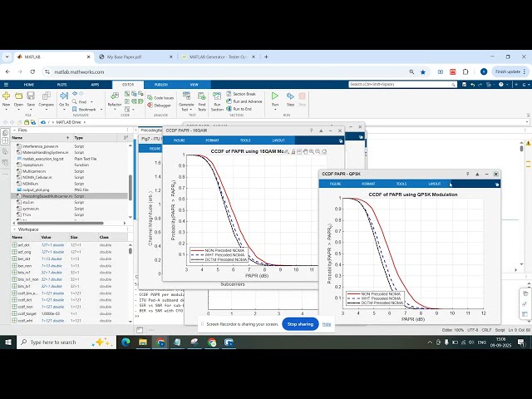Reload the browser page
This screenshot has width=532, height=399.
tap(32, 72)
